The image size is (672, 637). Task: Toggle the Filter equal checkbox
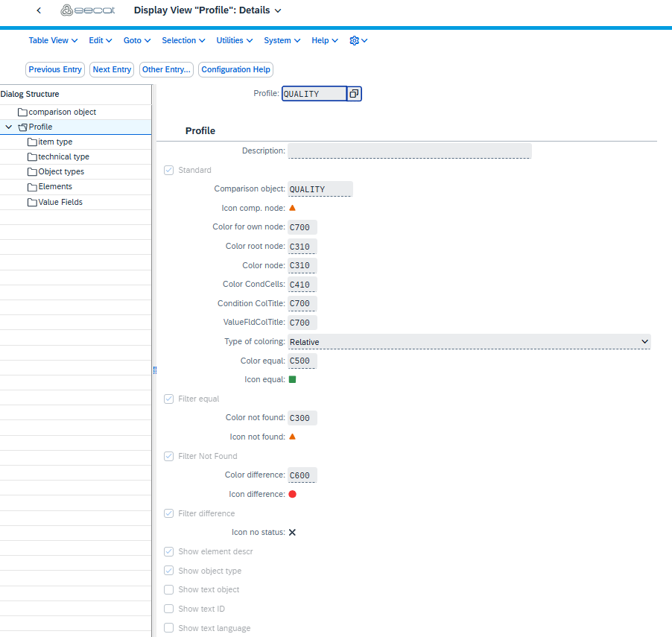[169, 399]
